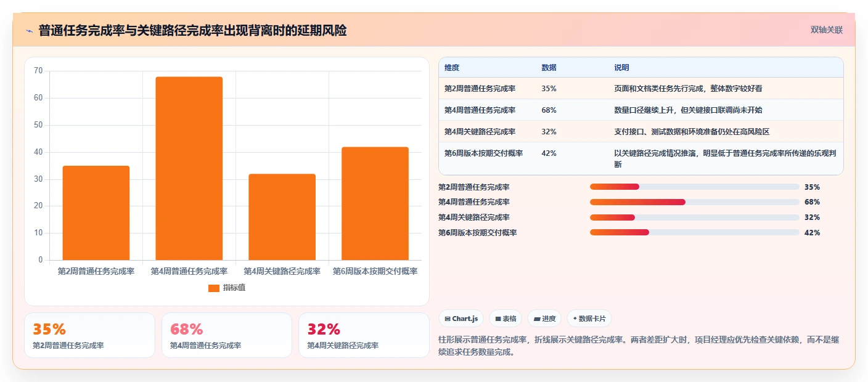The image size is (868, 382).
Task: Click the 35% progress bar for 第2周普通任务完成率
Action: pos(694,187)
